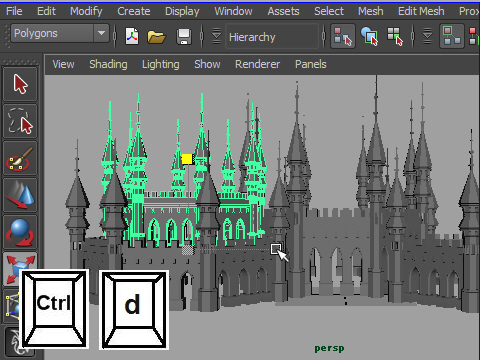Choose the Paint Selection tool

tap(20, 158)
